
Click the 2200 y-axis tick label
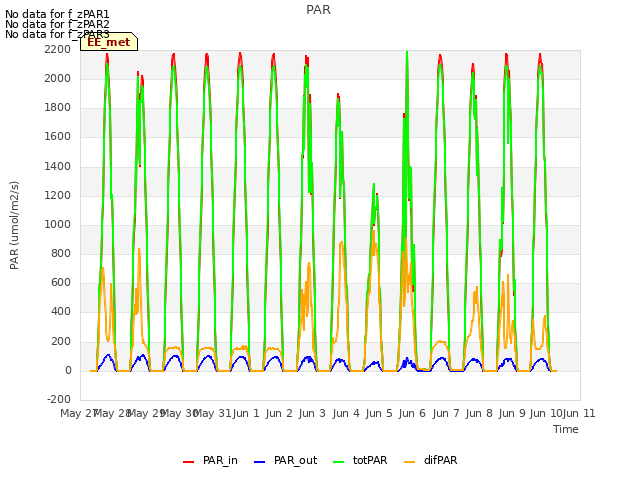pyautogui.click(x=58, y=49)
